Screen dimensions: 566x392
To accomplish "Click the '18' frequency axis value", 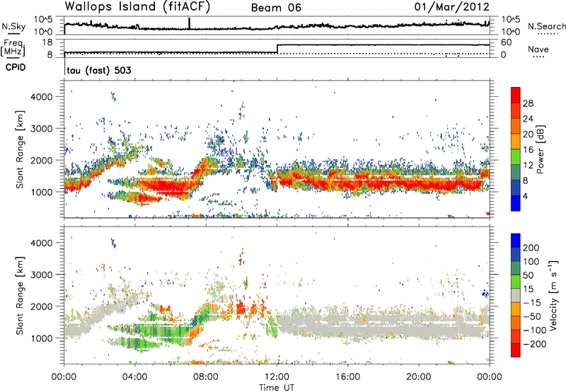I will click(47, 42).
